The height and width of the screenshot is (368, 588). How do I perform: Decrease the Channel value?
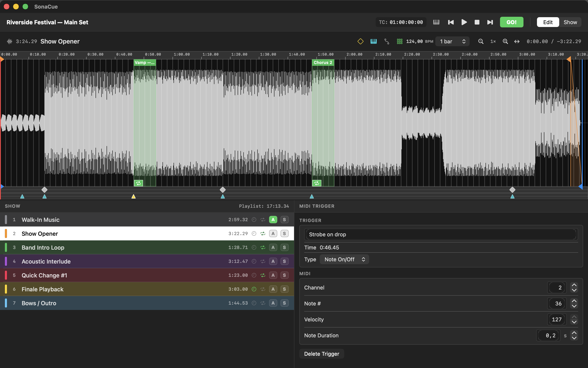point(574,290)
